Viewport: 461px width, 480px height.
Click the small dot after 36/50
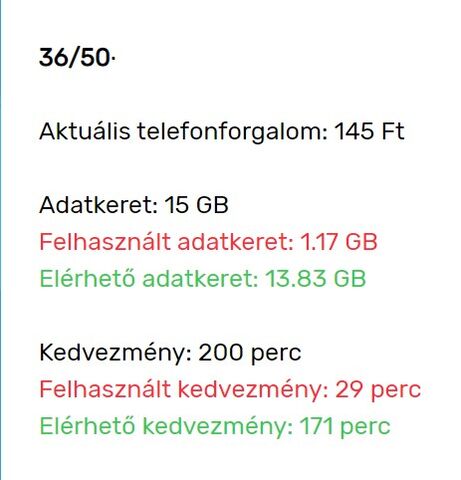[113, 59]
